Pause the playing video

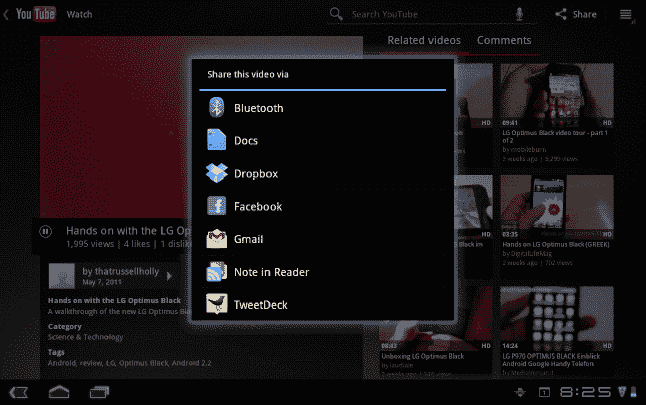pyautogui.click(x=45, y=231)
